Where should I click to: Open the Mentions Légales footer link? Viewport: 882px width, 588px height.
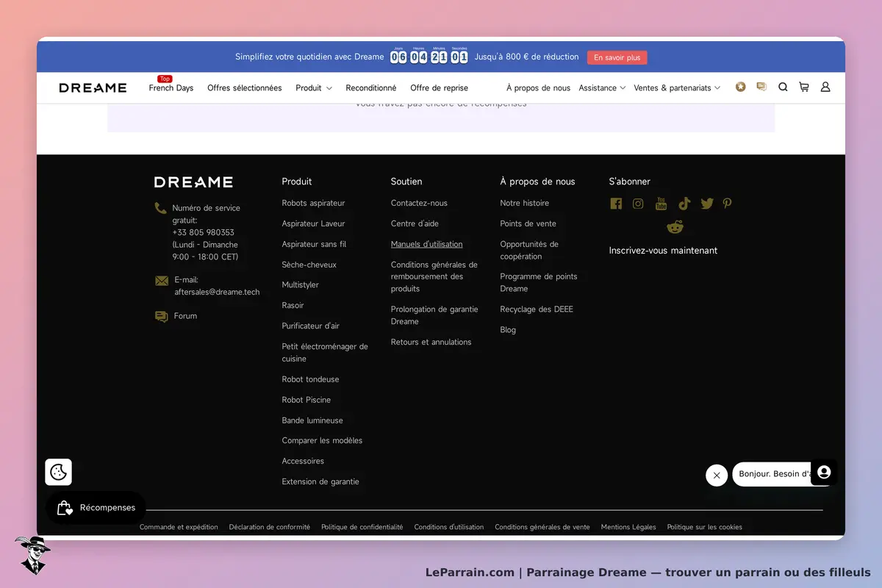(x=628, y=527)
